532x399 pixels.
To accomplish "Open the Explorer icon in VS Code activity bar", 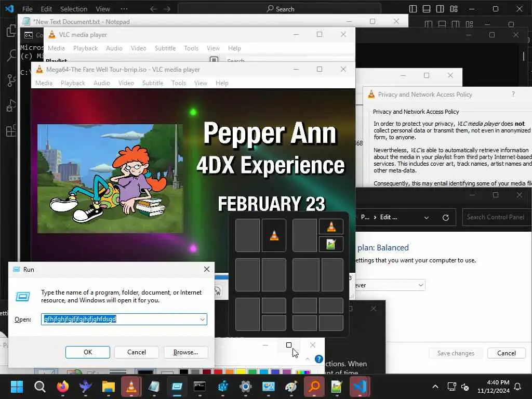I will click(x=11, y=31).
